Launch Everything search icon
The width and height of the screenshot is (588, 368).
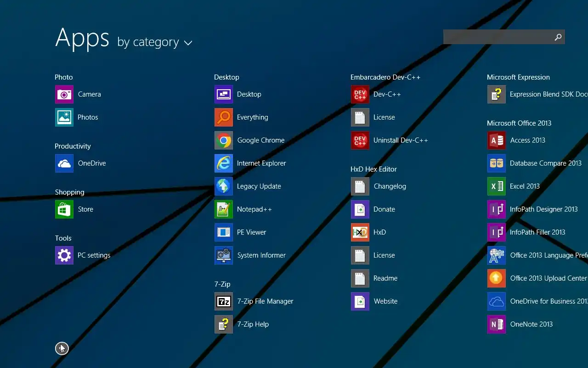224,117
